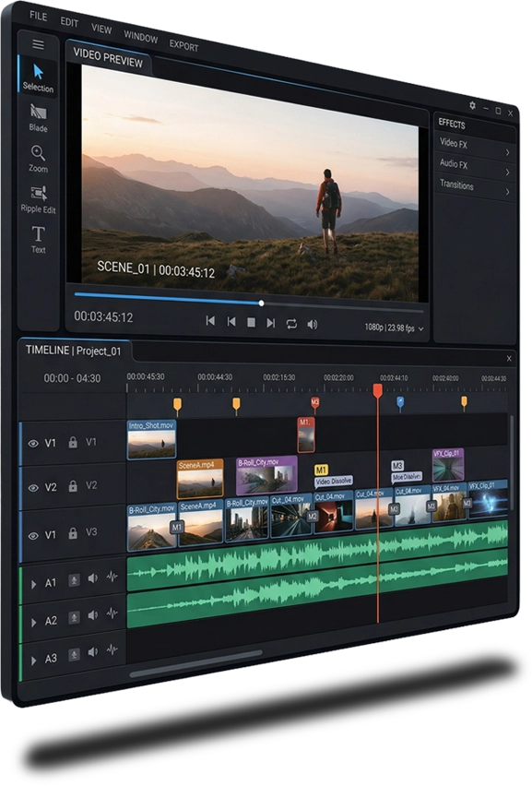Open the 1080p | 23.98 fps dropdown

click(x=394, y=327)
